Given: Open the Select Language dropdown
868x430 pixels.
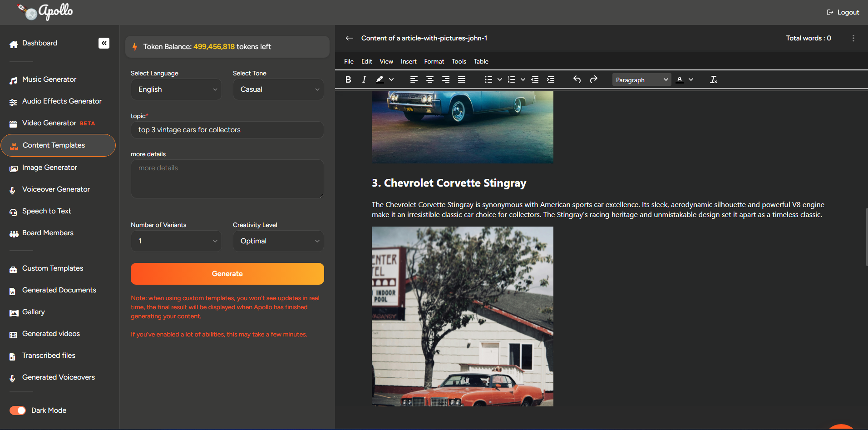Looking at the screenshot, I should tap(176, 89).
